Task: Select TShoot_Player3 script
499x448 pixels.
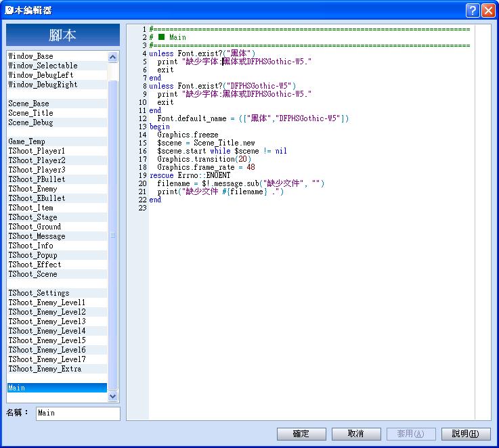Action: (57, 171)
